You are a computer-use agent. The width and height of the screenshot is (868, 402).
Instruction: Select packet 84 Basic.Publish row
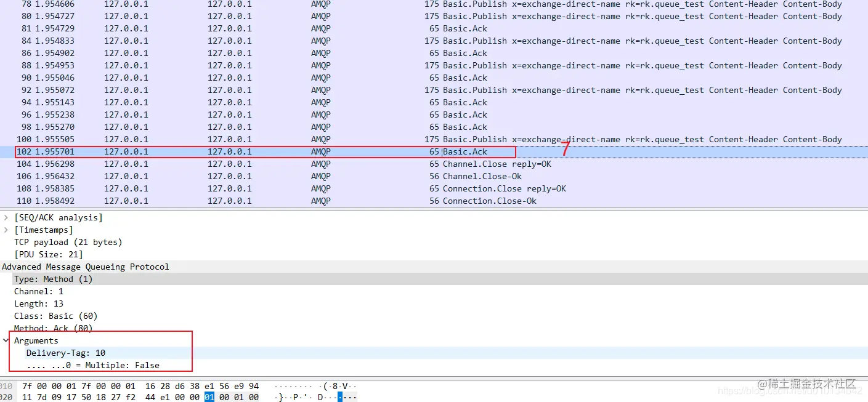(434, 41)
